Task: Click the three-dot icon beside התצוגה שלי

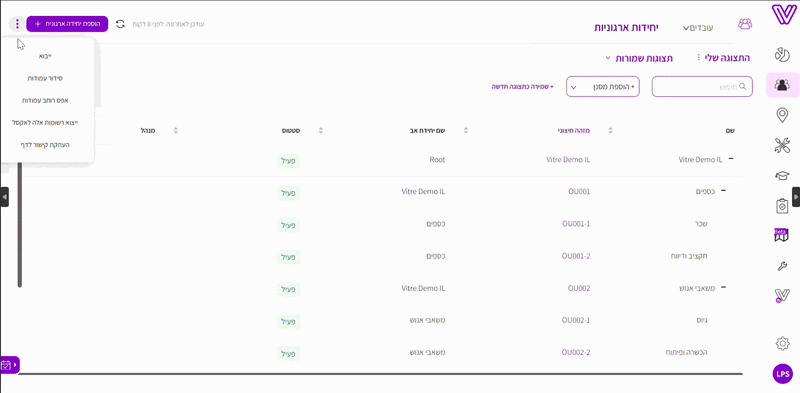Action: pos(698,58)
